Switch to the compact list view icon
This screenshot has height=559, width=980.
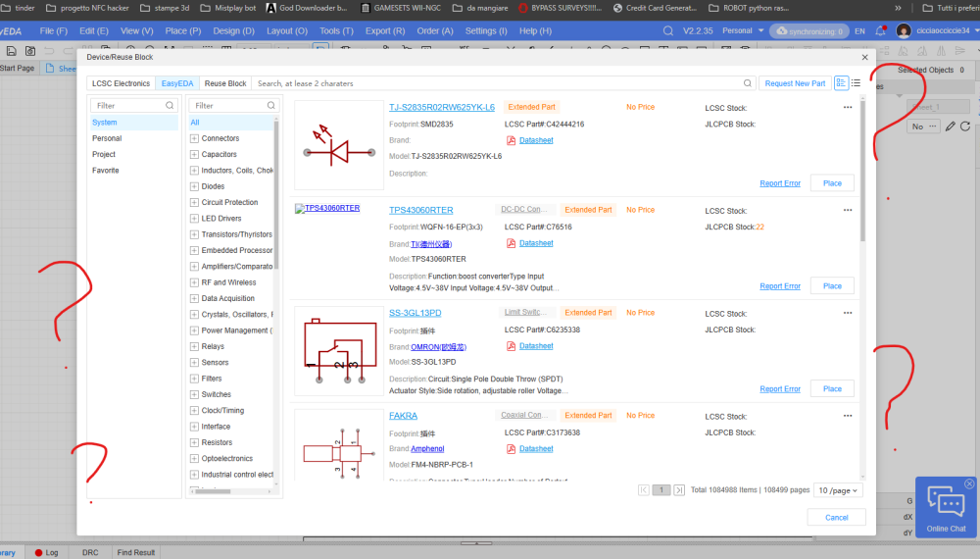(857, 83)
